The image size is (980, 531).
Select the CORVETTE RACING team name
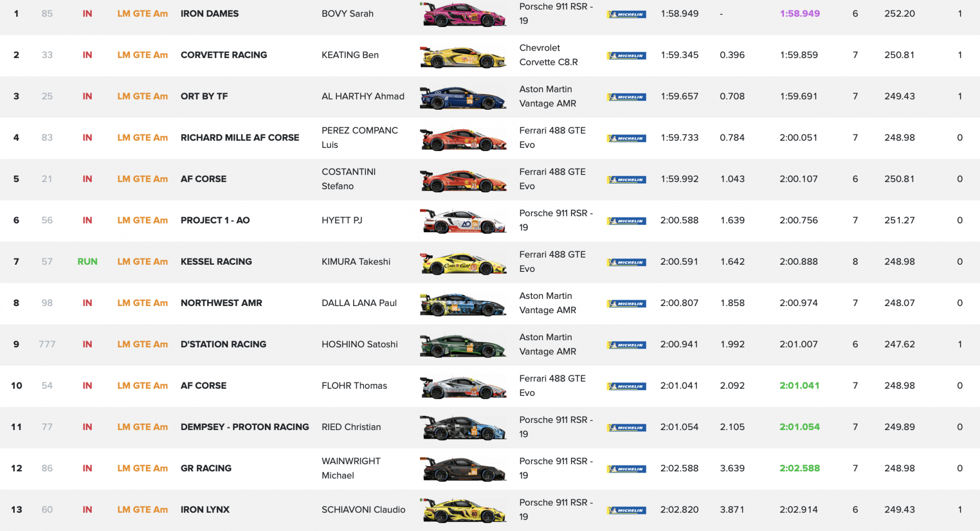click(x=224, y=55)
